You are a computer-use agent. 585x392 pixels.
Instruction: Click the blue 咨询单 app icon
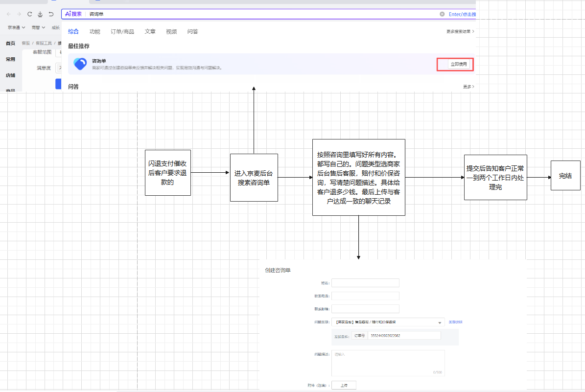[x=80, y=64]
